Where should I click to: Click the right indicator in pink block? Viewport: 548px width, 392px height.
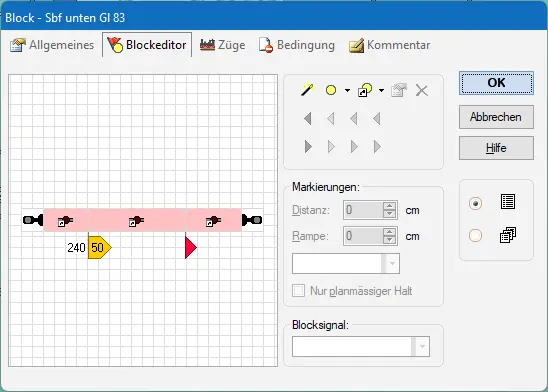213,221
